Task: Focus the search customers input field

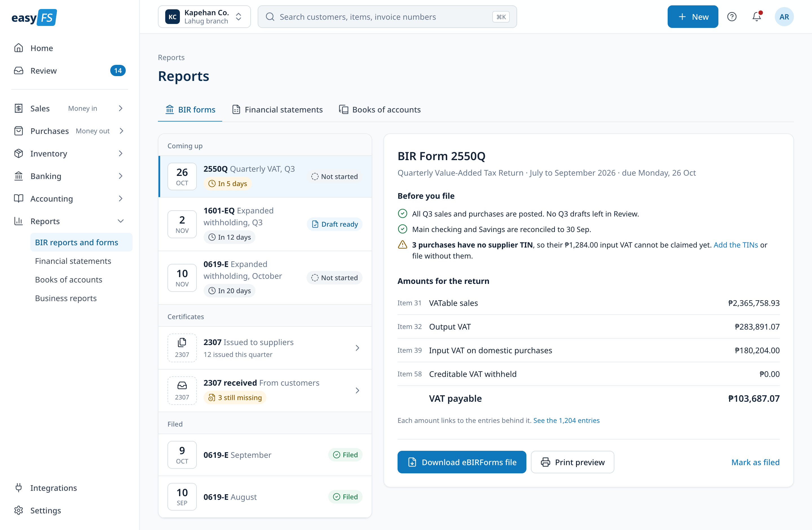Action: (x=387, y=17)
